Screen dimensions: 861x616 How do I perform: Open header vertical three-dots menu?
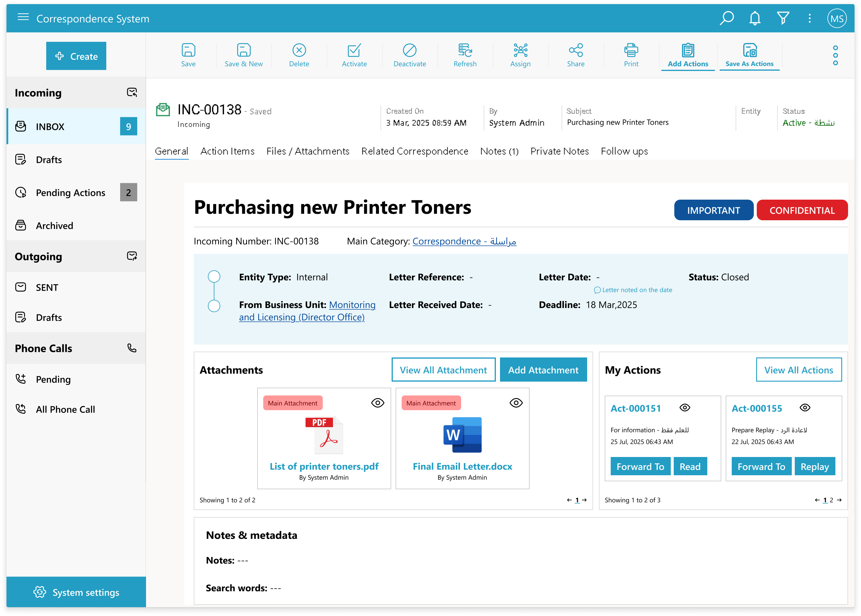point(809,18)
